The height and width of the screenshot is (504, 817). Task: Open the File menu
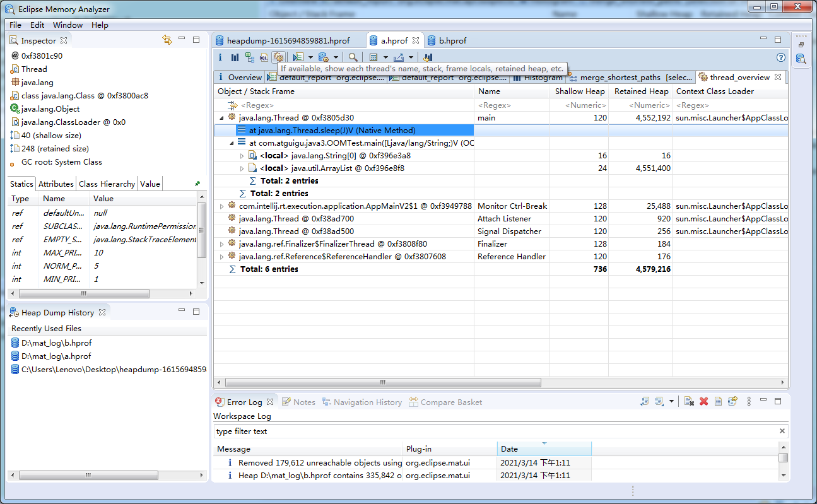[15, 25]
